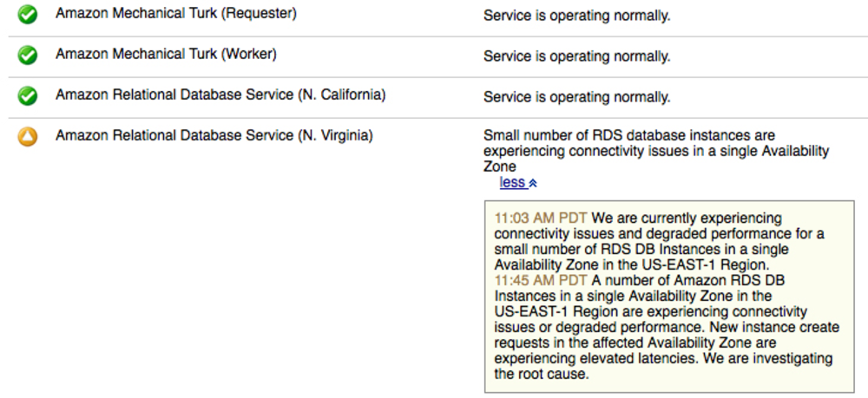This screenshot has height=398, width=868.
Task: Click the 11:03 AM PDT timestamp
Action: (540, 218)
